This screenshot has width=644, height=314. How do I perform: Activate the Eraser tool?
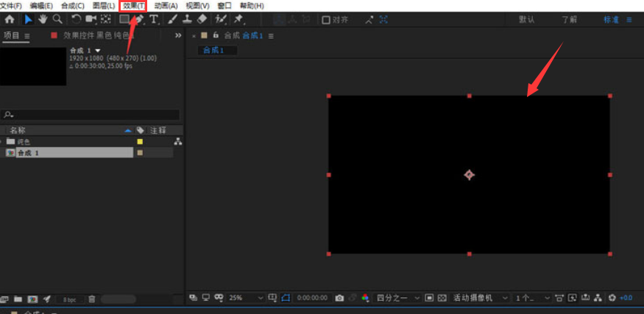[202, 19]
